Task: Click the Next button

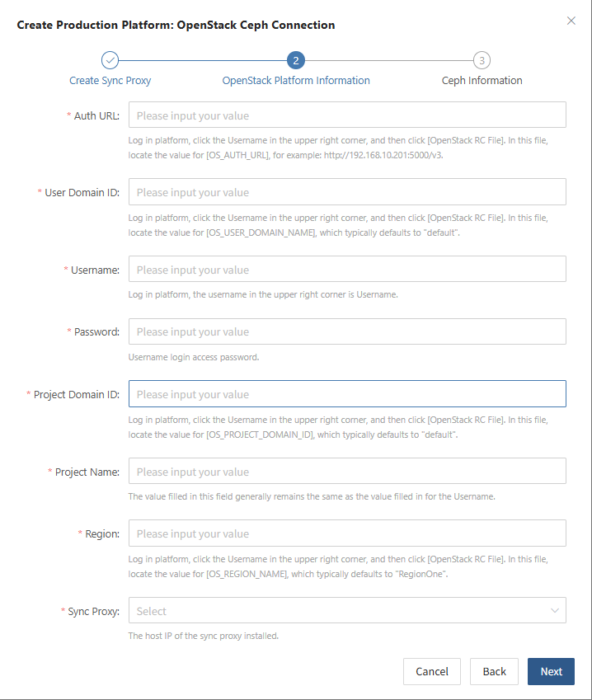Action: coord(551,671)
